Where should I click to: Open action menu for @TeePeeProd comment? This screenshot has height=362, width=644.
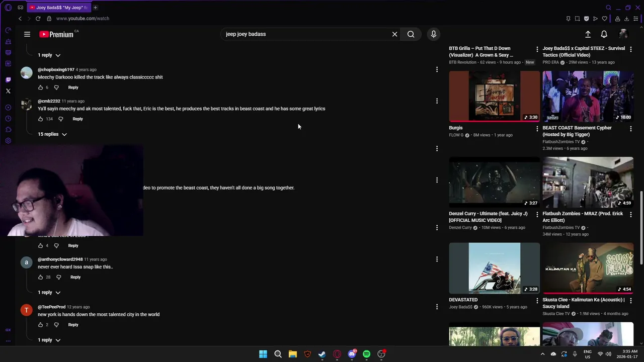(x=437, y=307)
